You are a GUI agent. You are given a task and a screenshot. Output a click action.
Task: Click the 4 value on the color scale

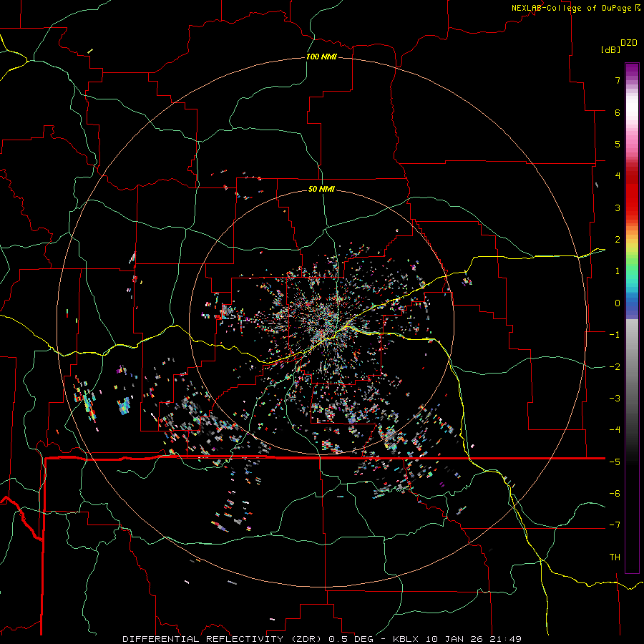[x=618, y=176]
